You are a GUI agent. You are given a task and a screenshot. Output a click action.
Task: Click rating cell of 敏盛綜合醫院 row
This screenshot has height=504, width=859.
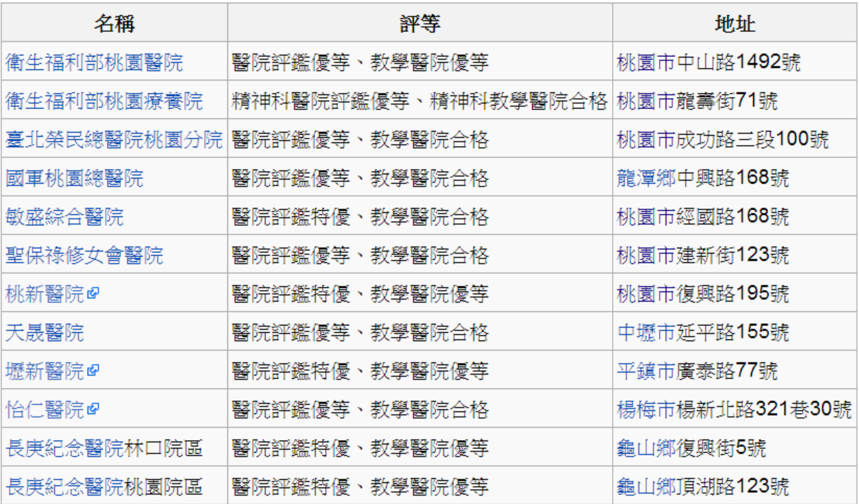pos(420,217)
